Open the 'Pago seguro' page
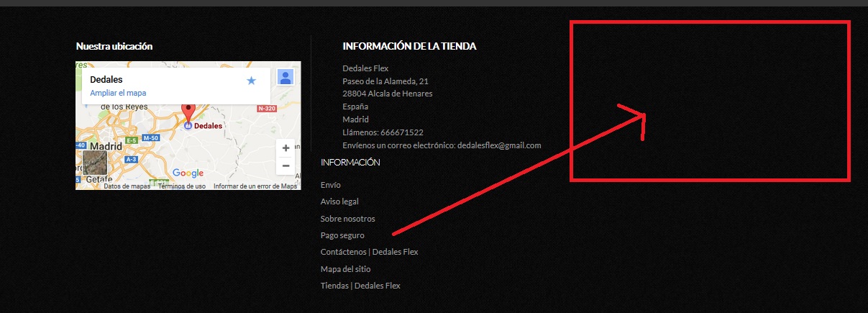 tap(342, 235)
